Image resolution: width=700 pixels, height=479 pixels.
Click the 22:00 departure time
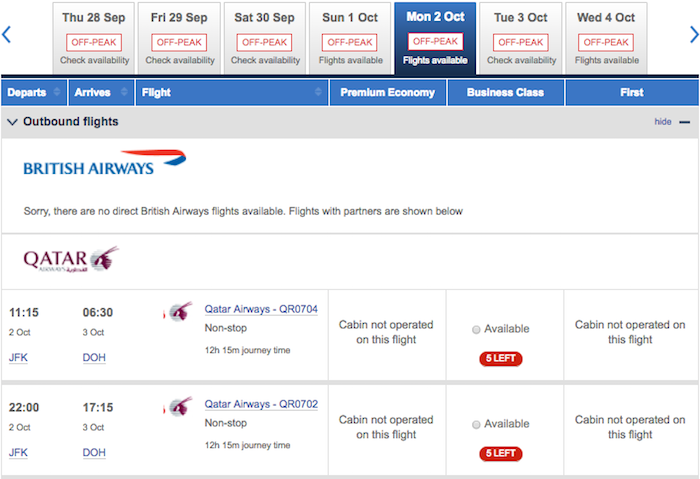(x=24, y=408)
